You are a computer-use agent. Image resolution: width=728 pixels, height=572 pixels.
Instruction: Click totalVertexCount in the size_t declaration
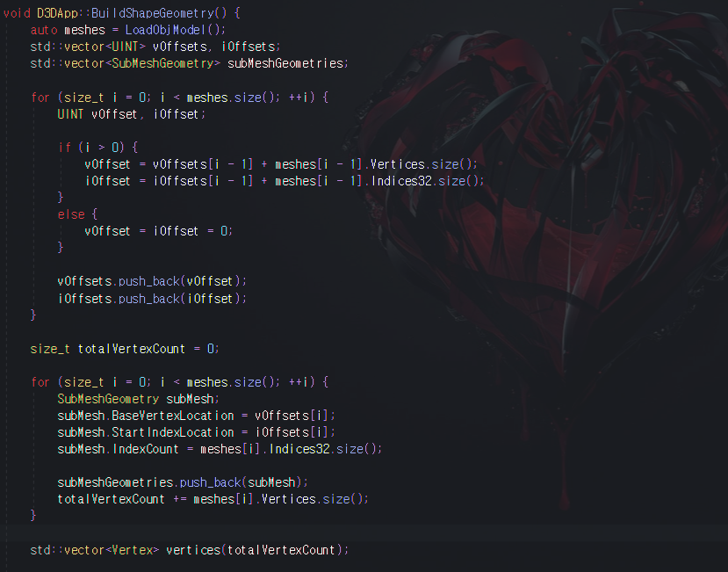click(x=132, y=349)
